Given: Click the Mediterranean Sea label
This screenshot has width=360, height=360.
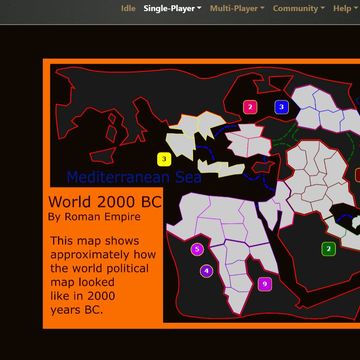Looking at the screenshot, I should (x=134, y=177).
